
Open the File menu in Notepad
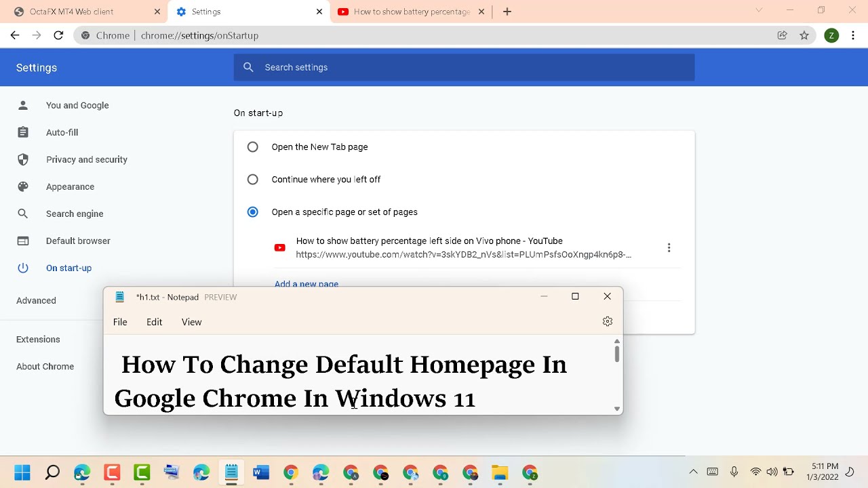(x=120, y=322)
